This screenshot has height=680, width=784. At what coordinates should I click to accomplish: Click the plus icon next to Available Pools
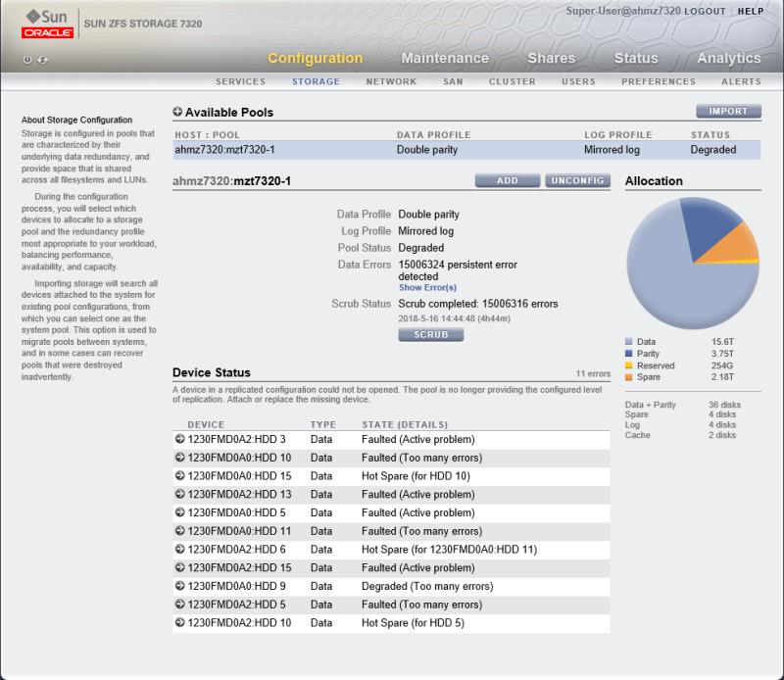[177, 113]
